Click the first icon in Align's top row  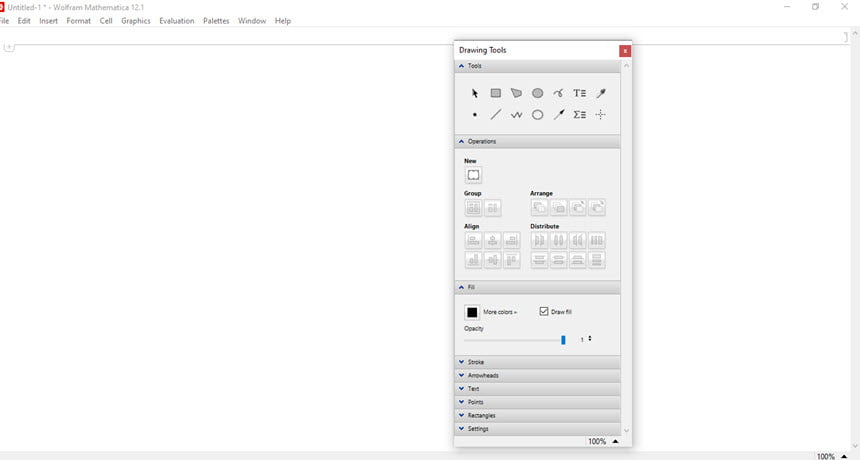point(473,240)
